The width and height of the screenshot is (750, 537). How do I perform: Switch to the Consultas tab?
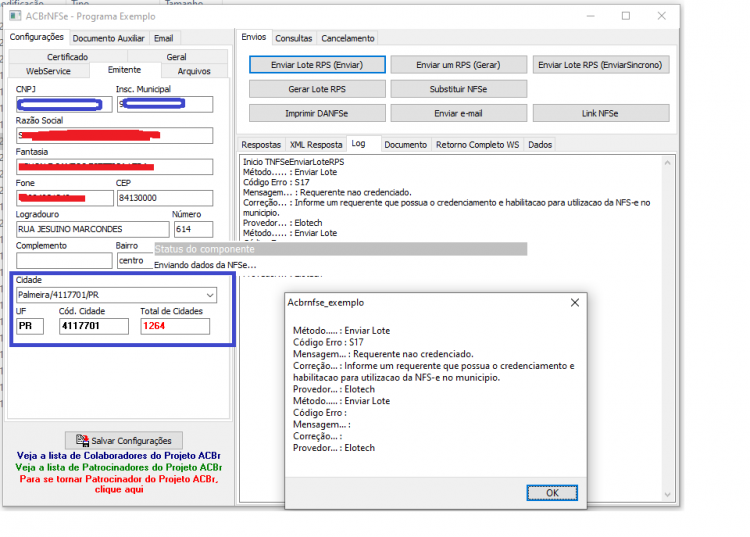tap(293, 38)
